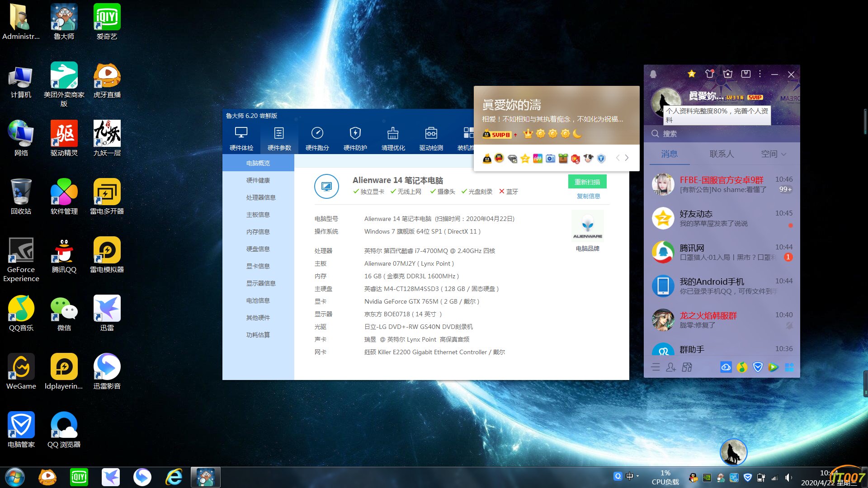Image resolution: width=868 pixels, height=488 pixels.
Task: Select 内存信息 in the sidebar
Action: tap(258, 232)
